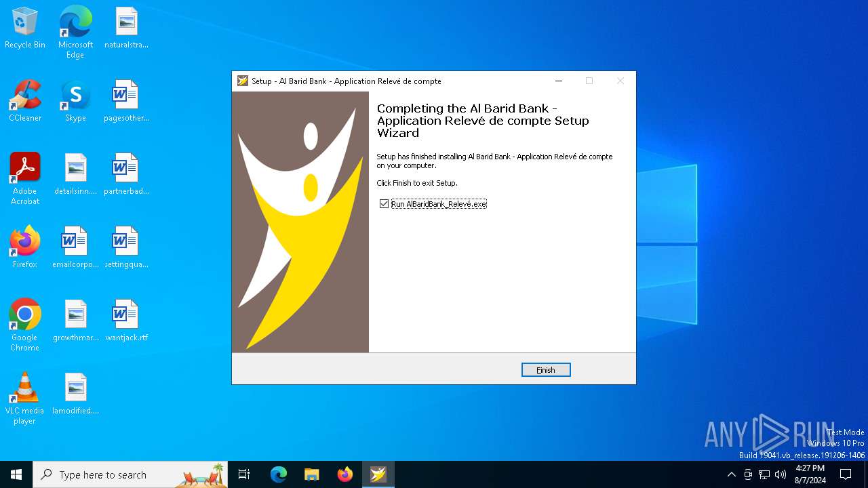868x488 pixels.
Task: Click the Al Barid Bank setup taskbar button
Action: [x=378, y=474]
